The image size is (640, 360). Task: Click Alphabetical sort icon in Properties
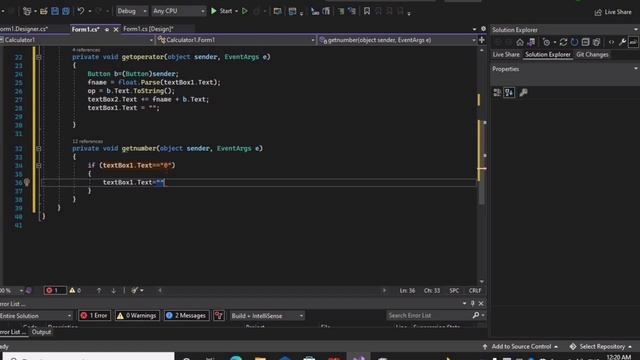(509, 93)
